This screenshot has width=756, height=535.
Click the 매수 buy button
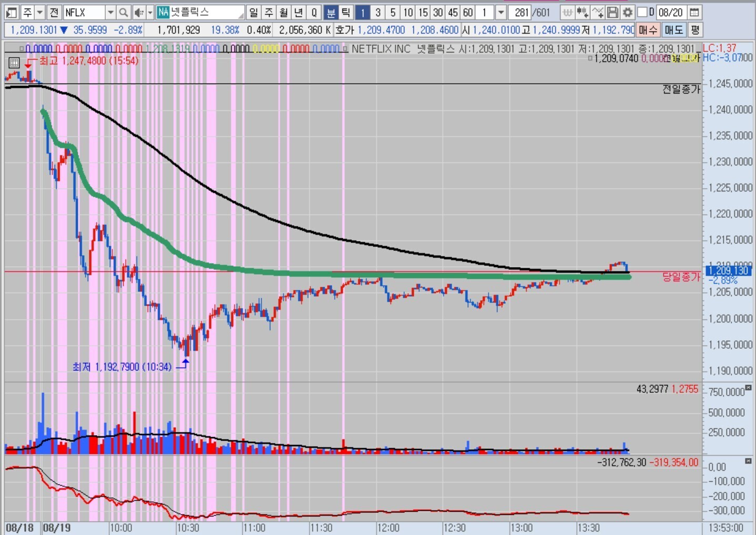click(x=648, y=30)
